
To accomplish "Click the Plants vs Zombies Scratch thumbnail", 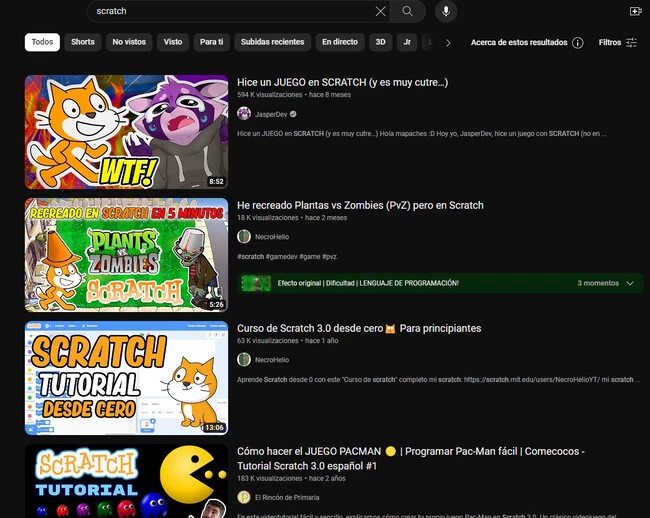I will click(x=113, y=255).
